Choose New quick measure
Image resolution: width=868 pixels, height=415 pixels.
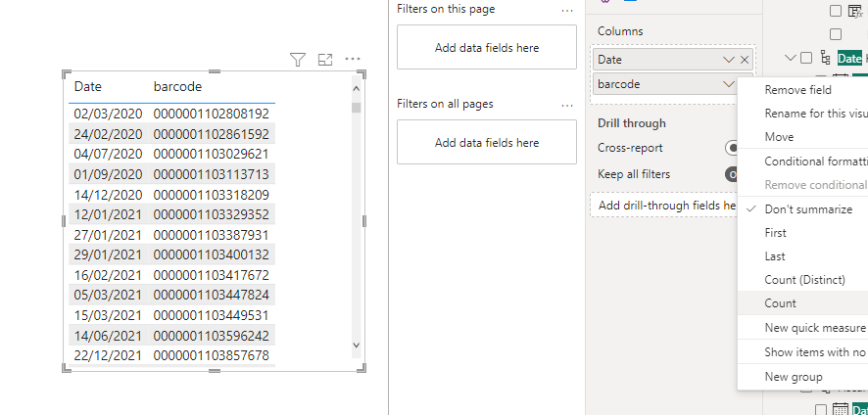[x=802, y=328]
